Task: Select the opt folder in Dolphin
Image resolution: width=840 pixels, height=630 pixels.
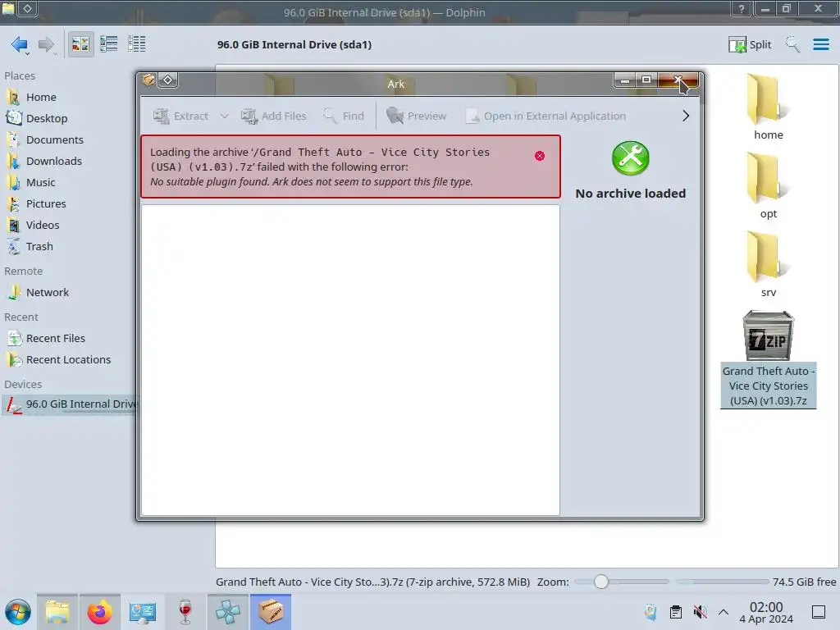Action: click(768, 186)
